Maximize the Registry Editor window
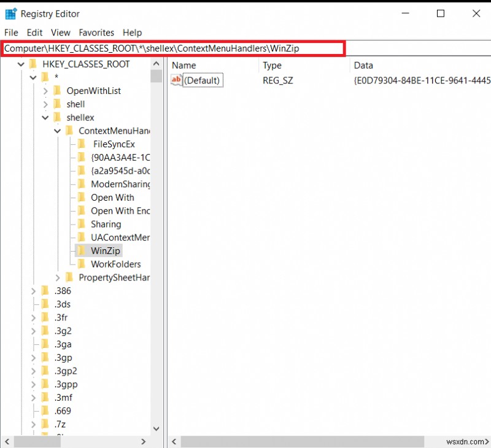 (x=441, y=14)
